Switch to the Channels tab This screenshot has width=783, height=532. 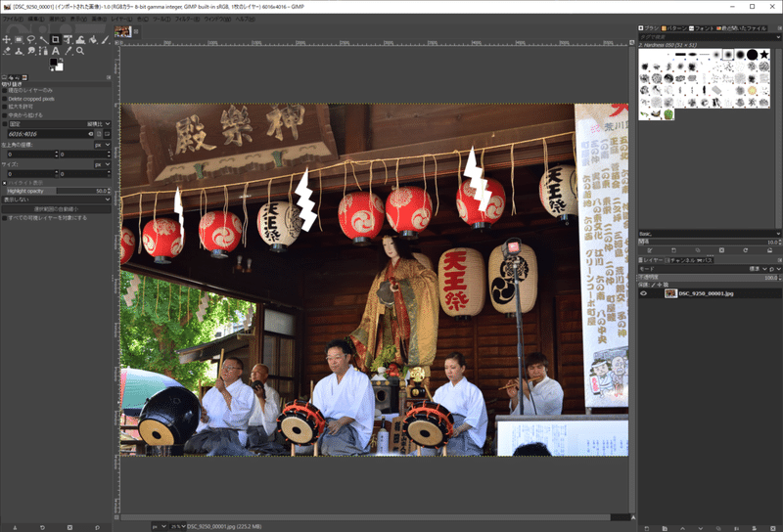point(681,260)
